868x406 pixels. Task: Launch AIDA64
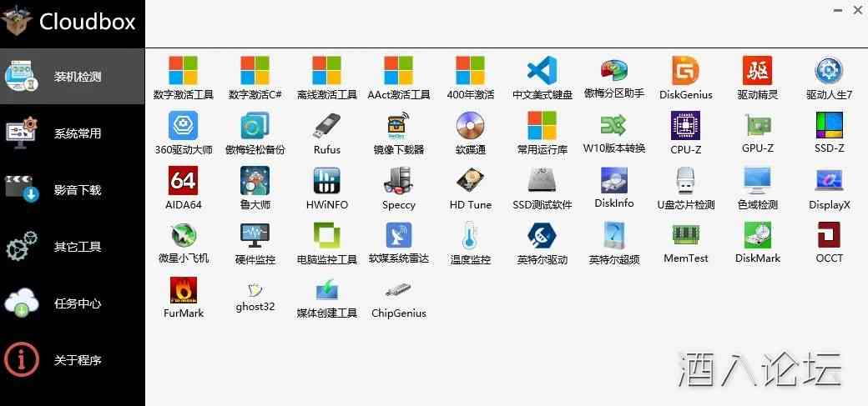[183, 180]
